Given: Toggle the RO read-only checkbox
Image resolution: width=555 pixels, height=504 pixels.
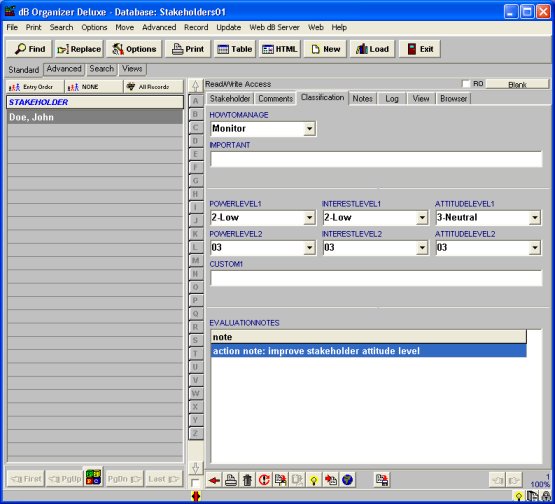Looking at the screenshot, I should pyautogui.click(x=466, y=84).
